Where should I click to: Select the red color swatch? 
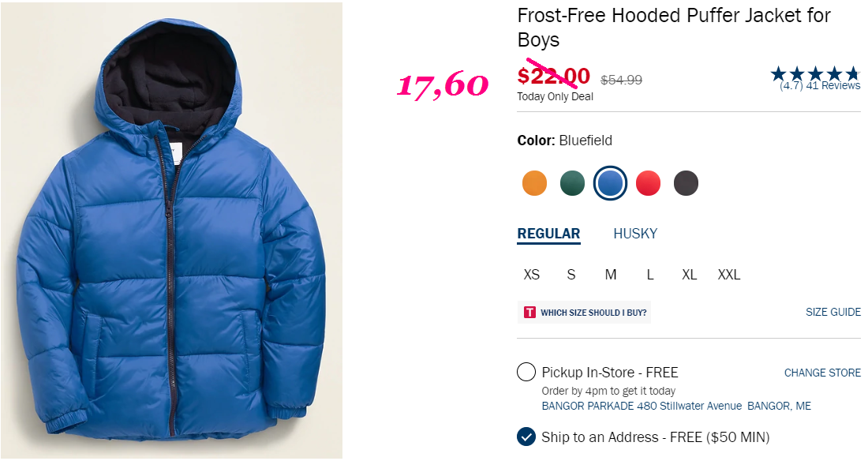click(648, 183)
